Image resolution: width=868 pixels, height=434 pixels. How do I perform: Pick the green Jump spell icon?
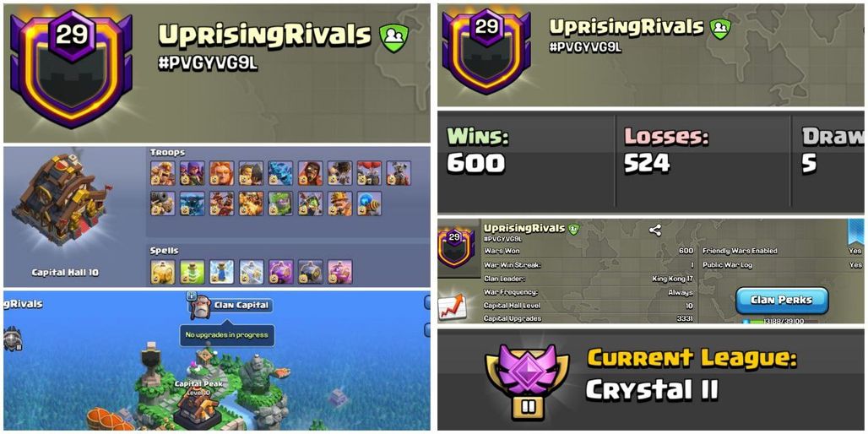[192, 272]
